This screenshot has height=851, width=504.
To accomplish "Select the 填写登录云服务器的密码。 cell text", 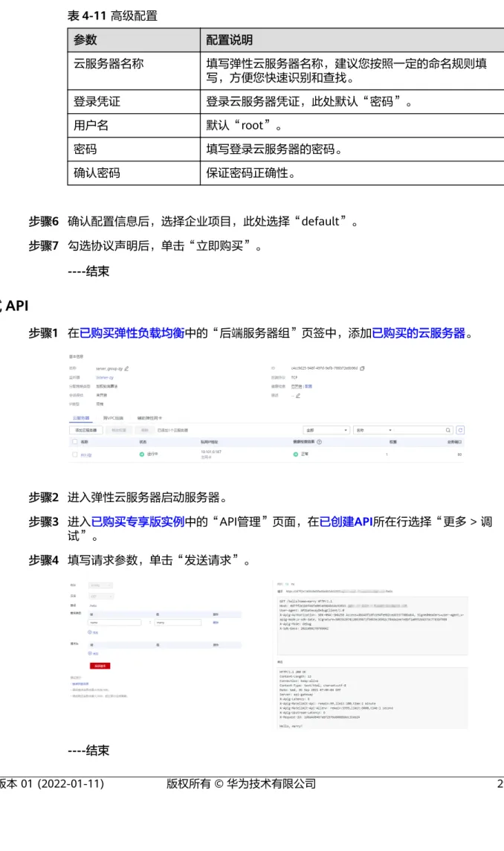I will coord(274,150).
